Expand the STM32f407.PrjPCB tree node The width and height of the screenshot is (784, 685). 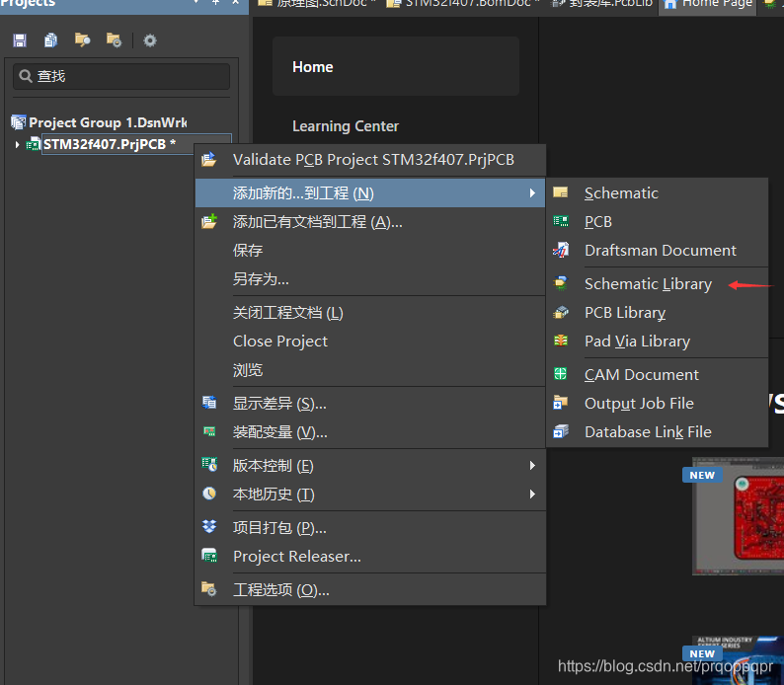(17, 145)
